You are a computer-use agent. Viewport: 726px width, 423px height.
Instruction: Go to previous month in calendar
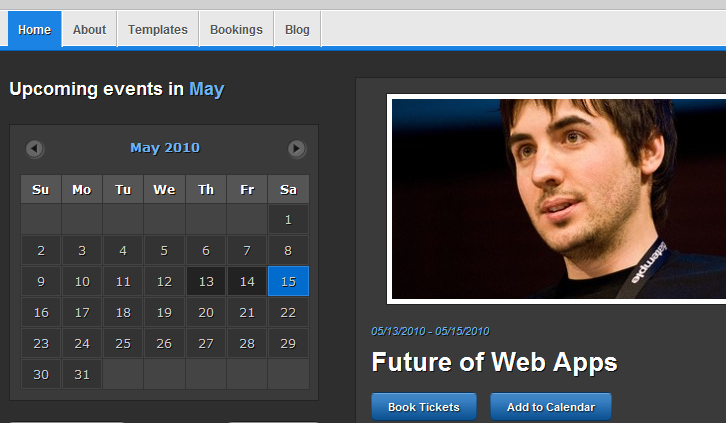[35, 149]
